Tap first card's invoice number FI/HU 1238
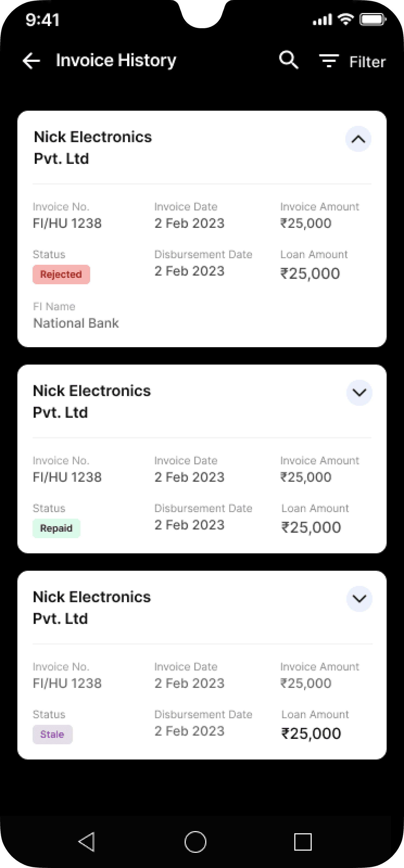The width and height of the screenshot is (404, 868). point(67,224)
